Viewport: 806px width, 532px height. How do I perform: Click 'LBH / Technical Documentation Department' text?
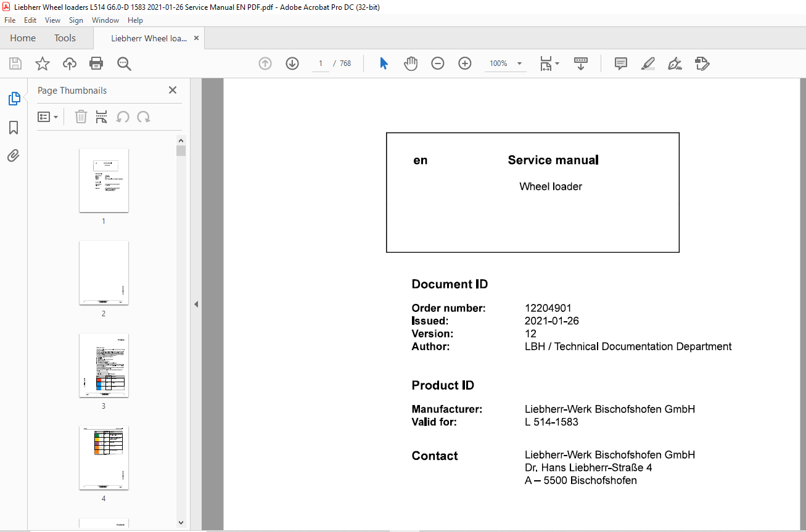pos(628,346)
